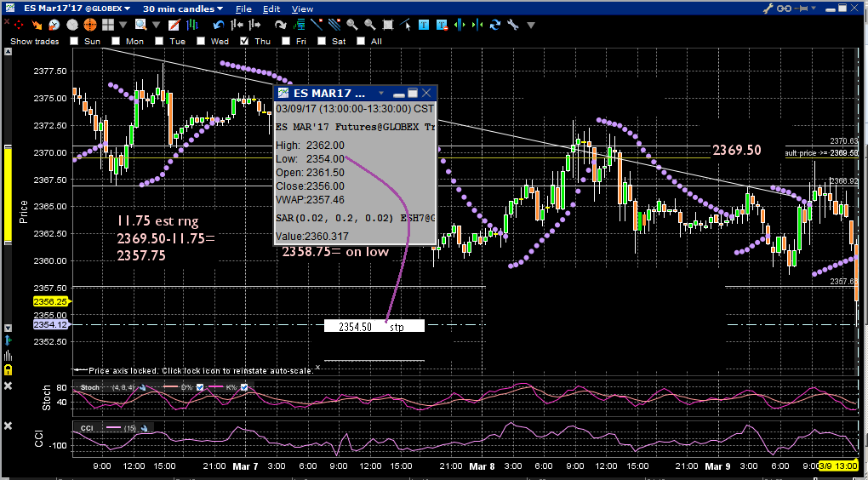Open dropdown arrow beside pushpin in title bar
Image resolution: width=868 pixels, height=480 pixels.
[814, 8]
